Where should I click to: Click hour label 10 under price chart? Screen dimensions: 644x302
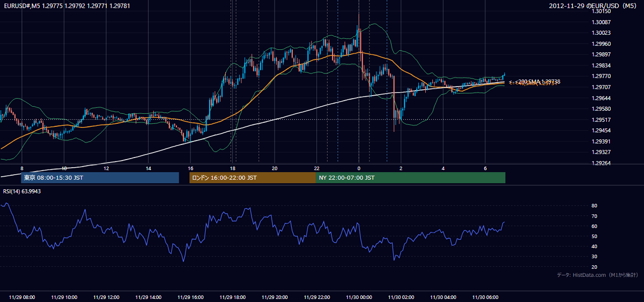point(64,168)
